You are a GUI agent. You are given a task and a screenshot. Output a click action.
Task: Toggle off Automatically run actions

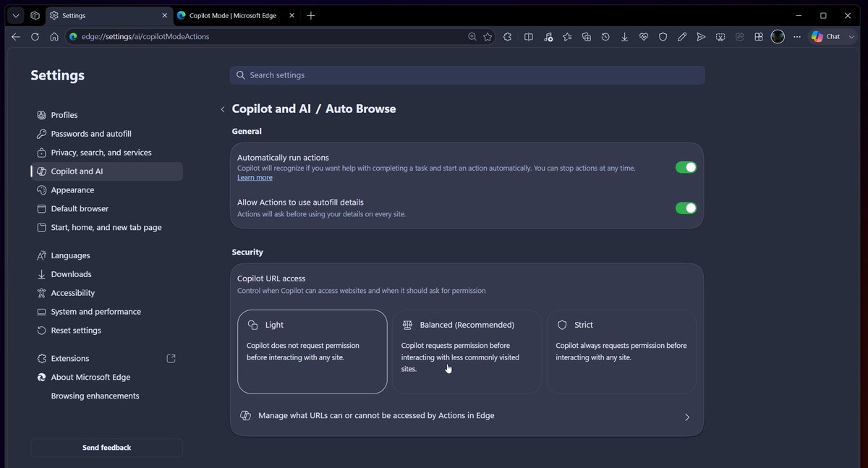(686, 167)
